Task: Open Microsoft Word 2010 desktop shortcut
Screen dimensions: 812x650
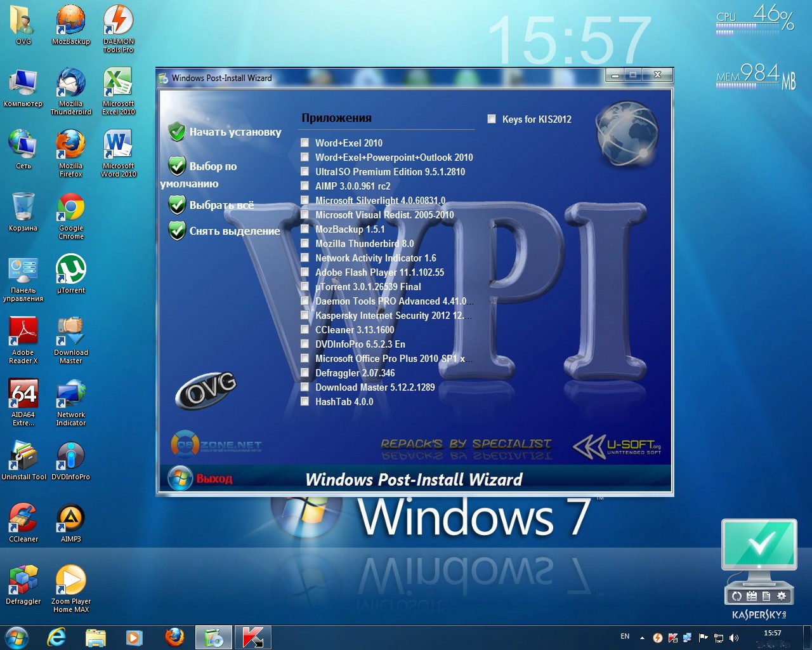Action: (x=119, y=154)
